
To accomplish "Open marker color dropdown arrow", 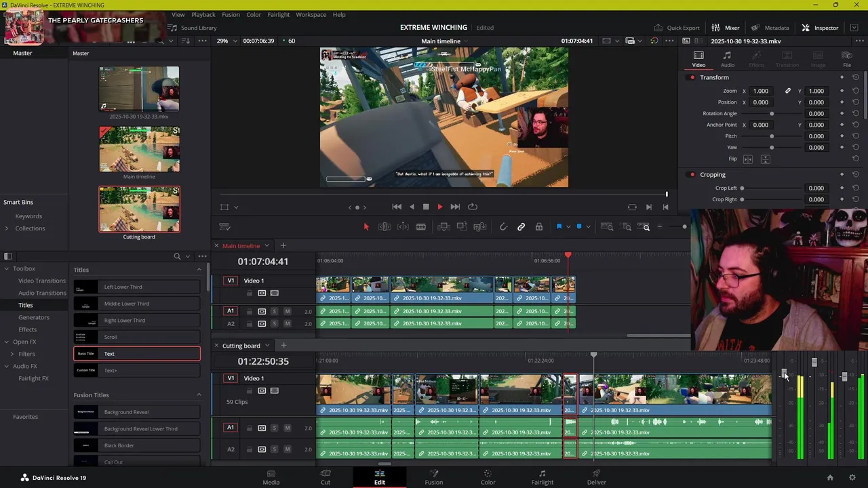I will (x=588, y=227).
